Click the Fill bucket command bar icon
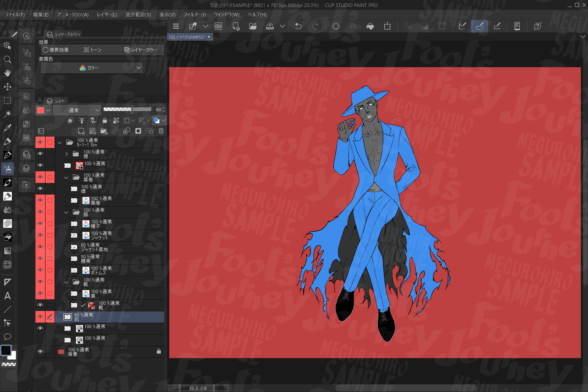The width and height of the screenshot is (588, 392). (x=370, y=26)
